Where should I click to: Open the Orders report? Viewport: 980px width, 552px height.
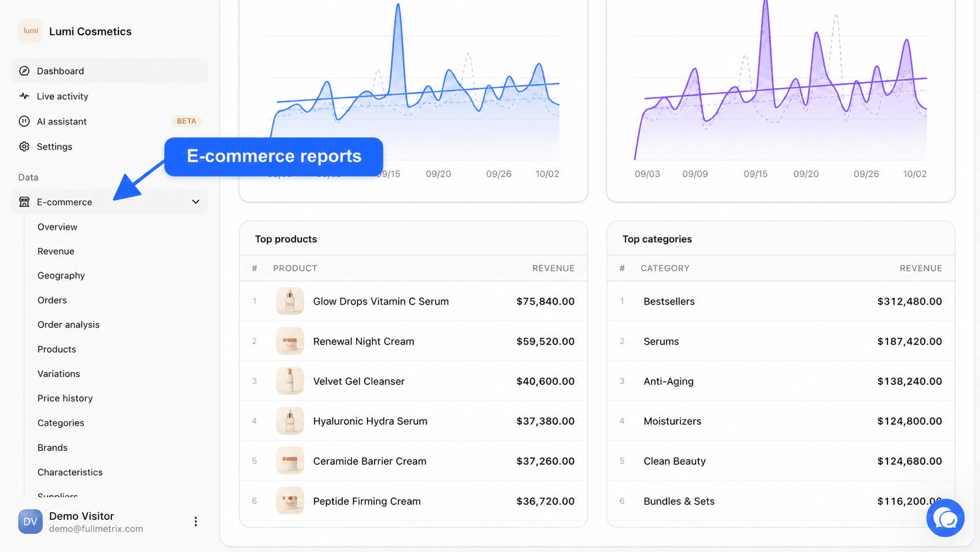tap(52, 300)
